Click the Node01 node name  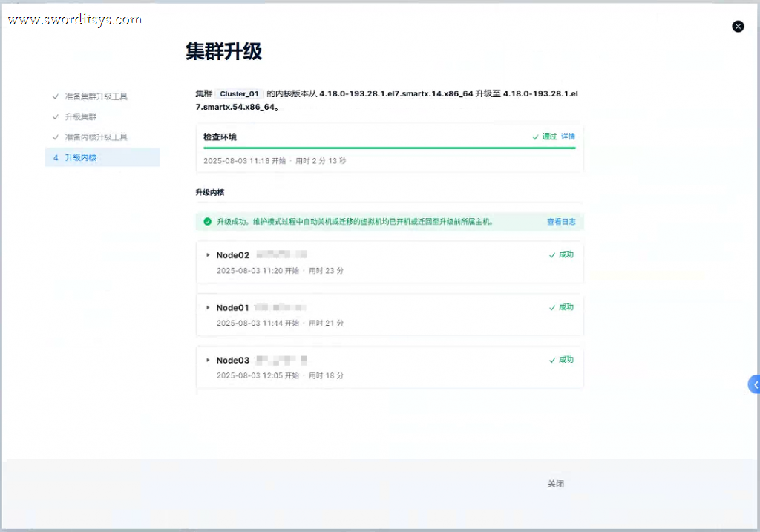click(x=232, y=308)
